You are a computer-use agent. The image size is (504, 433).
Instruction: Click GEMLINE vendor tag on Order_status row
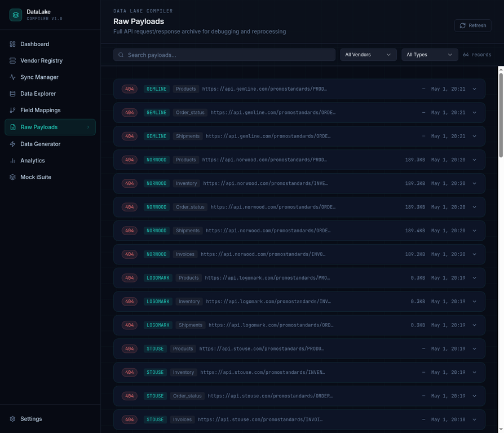click(x=157, y=113)
